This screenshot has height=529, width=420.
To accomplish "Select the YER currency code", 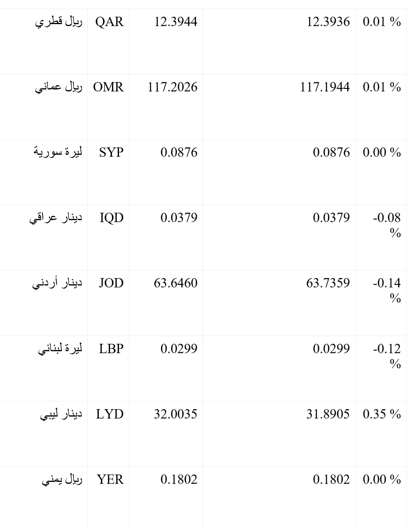I will click(110, 480).
